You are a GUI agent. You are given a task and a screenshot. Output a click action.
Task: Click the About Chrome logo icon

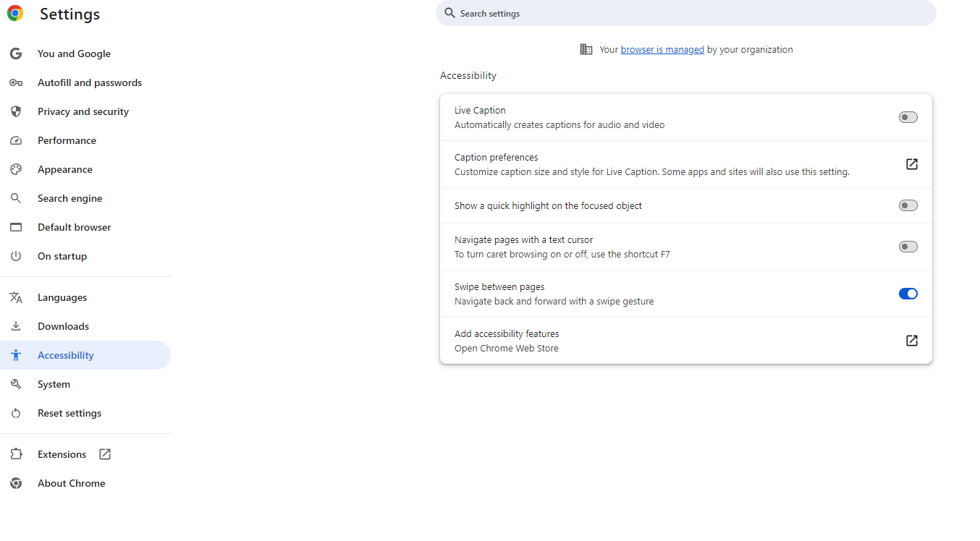(16, 483)
